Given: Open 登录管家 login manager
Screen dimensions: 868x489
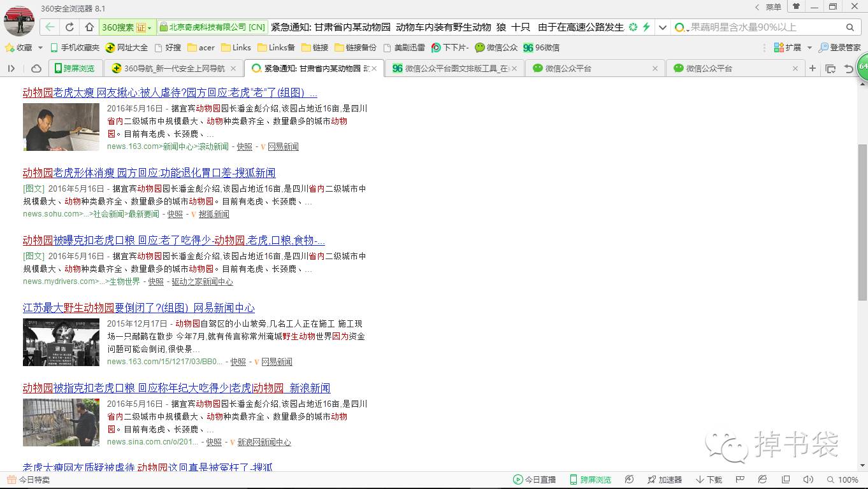Looking at the screenshot, I should coord(840,48).
